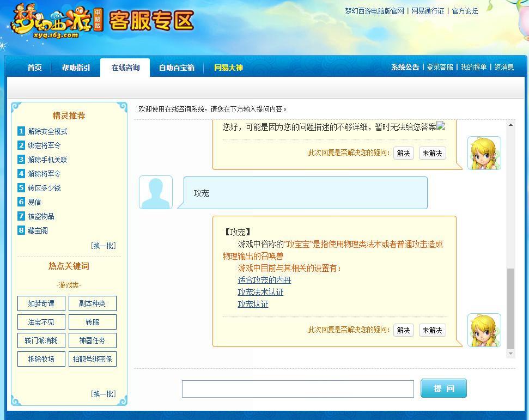Select 解除安全模式 from the 精灵推荐 list
This screenshot has height=420, width=529.
(x=47, y=131)
